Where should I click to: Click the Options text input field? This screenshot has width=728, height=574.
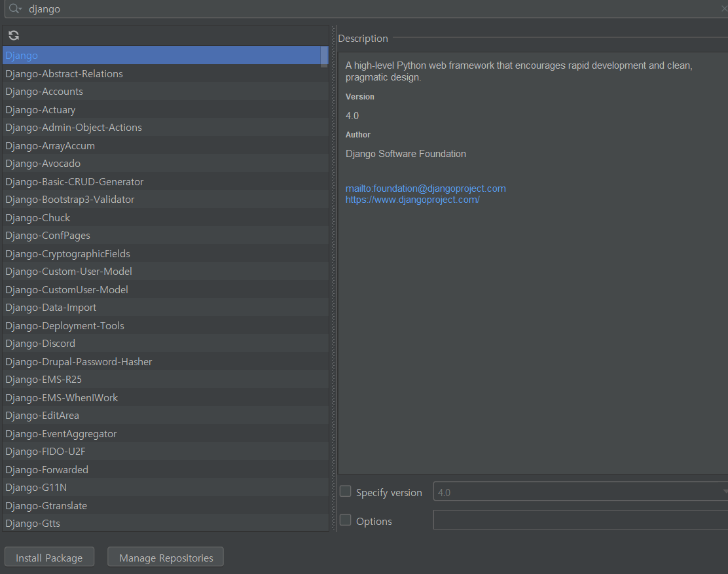[580, 520]
